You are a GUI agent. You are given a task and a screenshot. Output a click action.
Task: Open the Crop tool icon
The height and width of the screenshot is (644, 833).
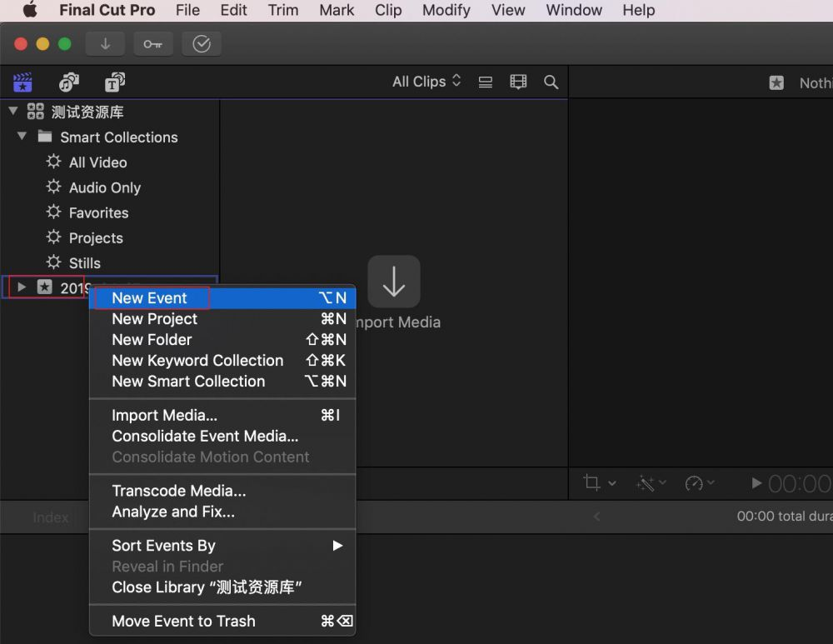[x=591, y=482]
